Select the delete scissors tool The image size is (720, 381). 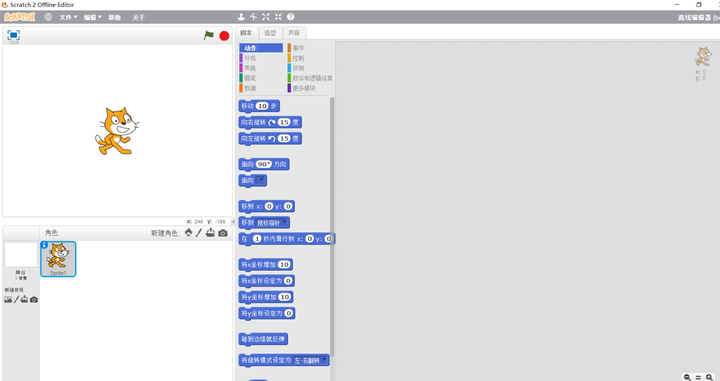tap(253, 17)
